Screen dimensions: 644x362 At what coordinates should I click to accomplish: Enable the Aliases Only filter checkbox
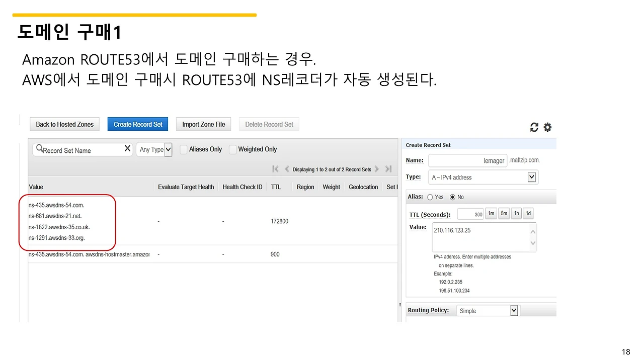[184, 149]
